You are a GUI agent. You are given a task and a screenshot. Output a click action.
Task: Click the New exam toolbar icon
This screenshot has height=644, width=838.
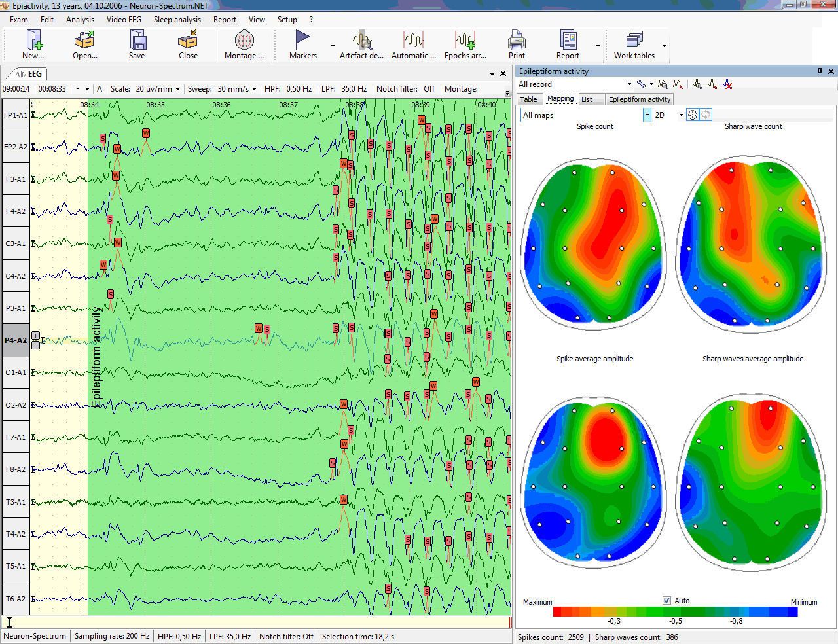(32, 44)
